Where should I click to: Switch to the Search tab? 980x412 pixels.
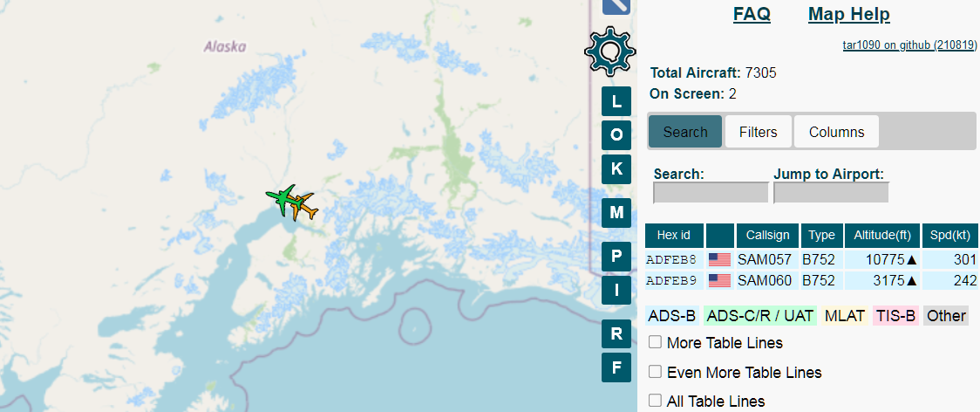coord(685,132)
